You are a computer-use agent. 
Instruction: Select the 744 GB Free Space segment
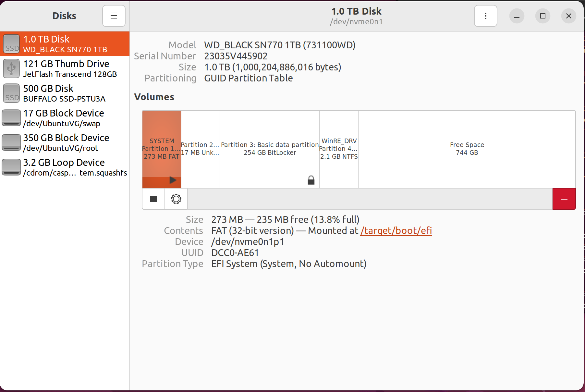click(467, 148)
